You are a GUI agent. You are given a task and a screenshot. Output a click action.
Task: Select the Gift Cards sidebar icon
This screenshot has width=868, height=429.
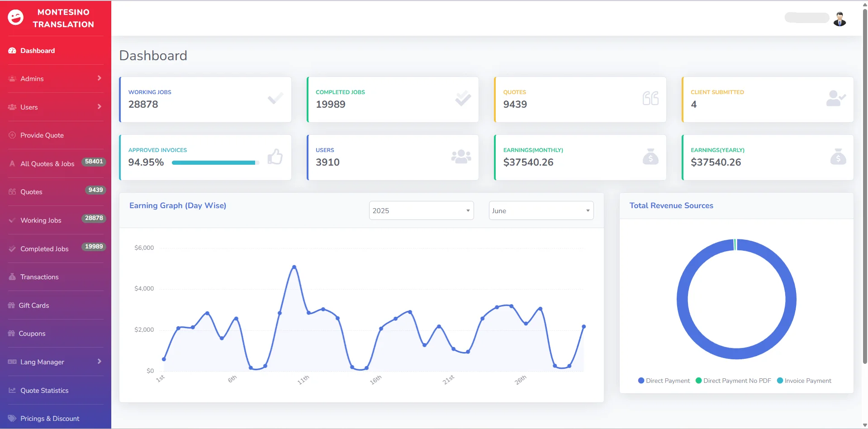11,305
